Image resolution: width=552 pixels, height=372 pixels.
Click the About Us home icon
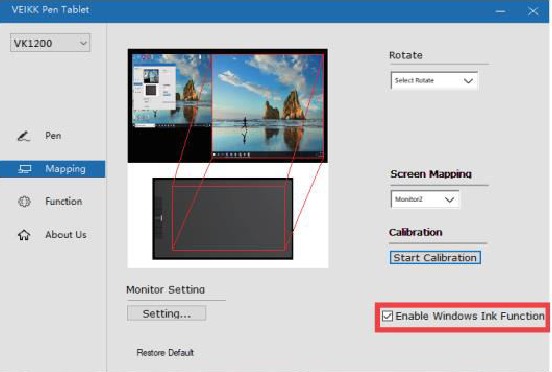point(24,235)
